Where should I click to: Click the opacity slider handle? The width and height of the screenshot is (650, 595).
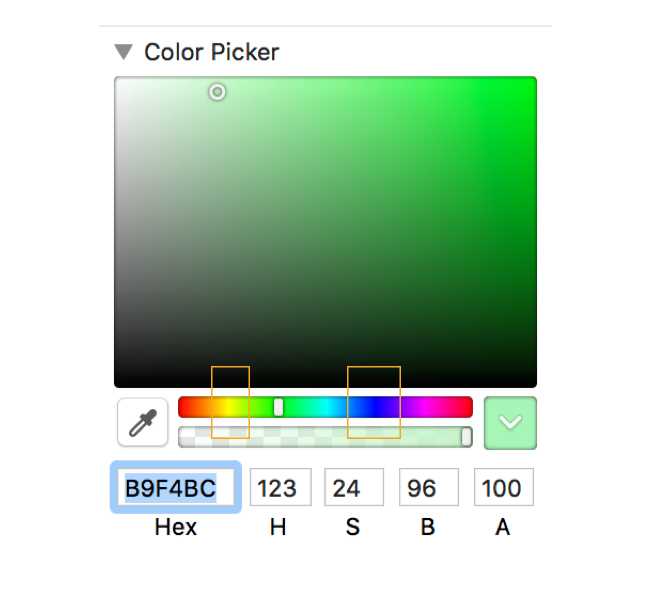(466, 437)
